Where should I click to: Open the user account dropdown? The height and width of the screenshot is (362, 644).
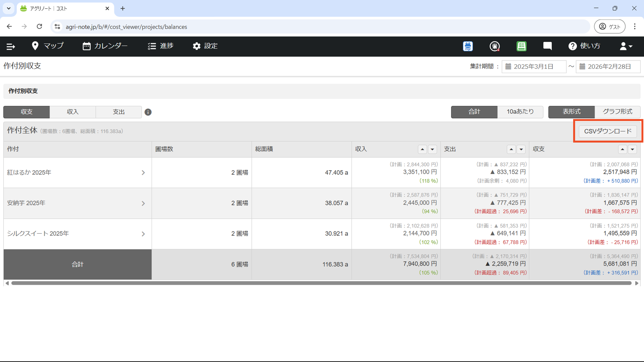coord(626,46)
